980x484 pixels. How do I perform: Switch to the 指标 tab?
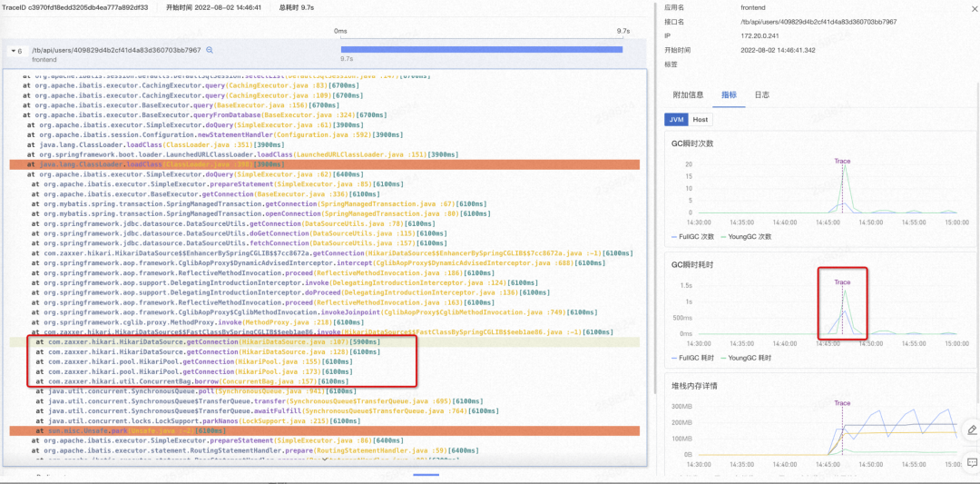(729, 95)
